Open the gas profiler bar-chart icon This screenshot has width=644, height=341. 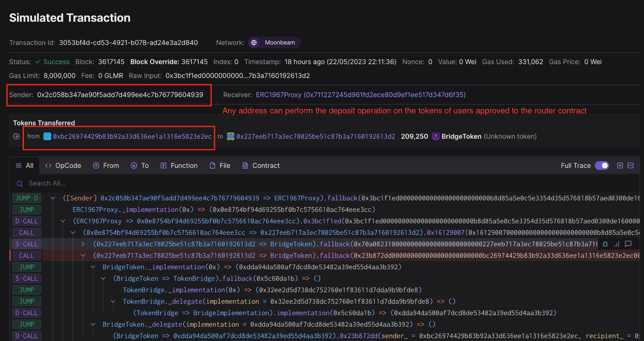pyautogui.click(x=617, y=244)
